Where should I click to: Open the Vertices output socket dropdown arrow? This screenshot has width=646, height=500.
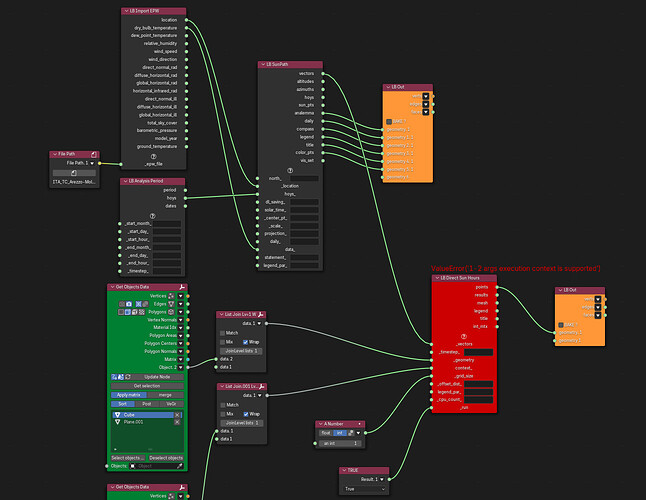pos(180,296)
